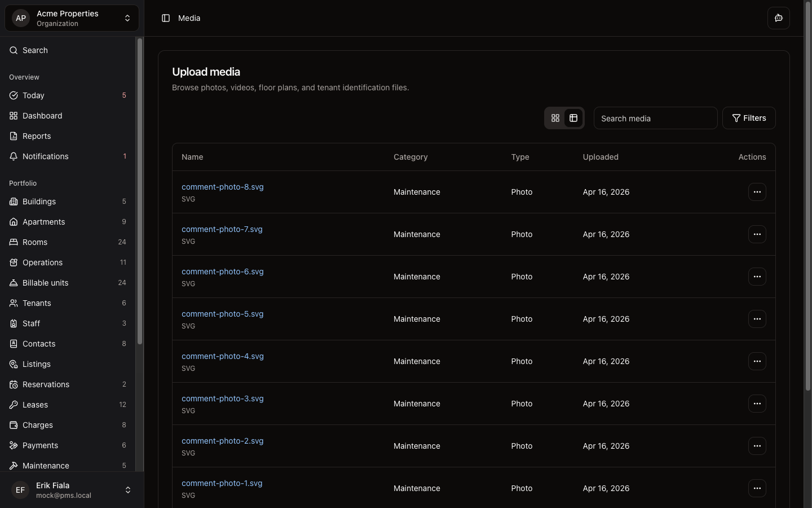Open the assistant bot icon
The height and width of the screenshot is (508, 812).
(x=778, y=18)
